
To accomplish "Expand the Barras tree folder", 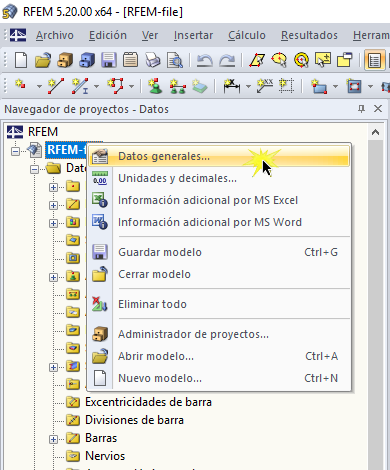I will [x=53, y=439].
